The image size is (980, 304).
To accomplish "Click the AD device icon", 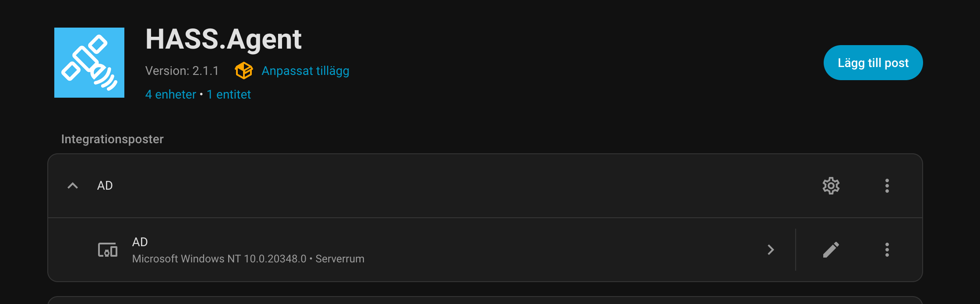I will pyautogui.click(x=108, y=250).
